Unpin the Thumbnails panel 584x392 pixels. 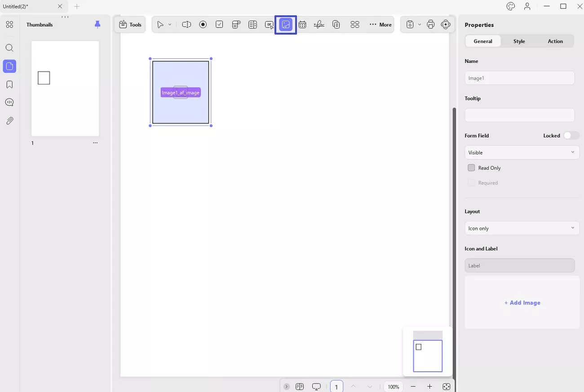point(97,25)
